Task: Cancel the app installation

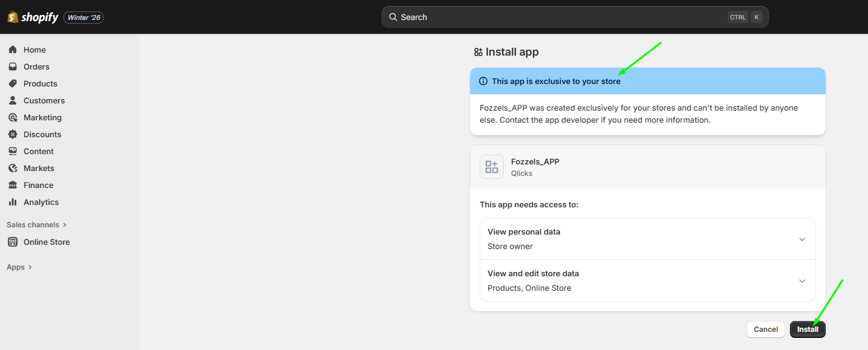Action: coord(766,329)
